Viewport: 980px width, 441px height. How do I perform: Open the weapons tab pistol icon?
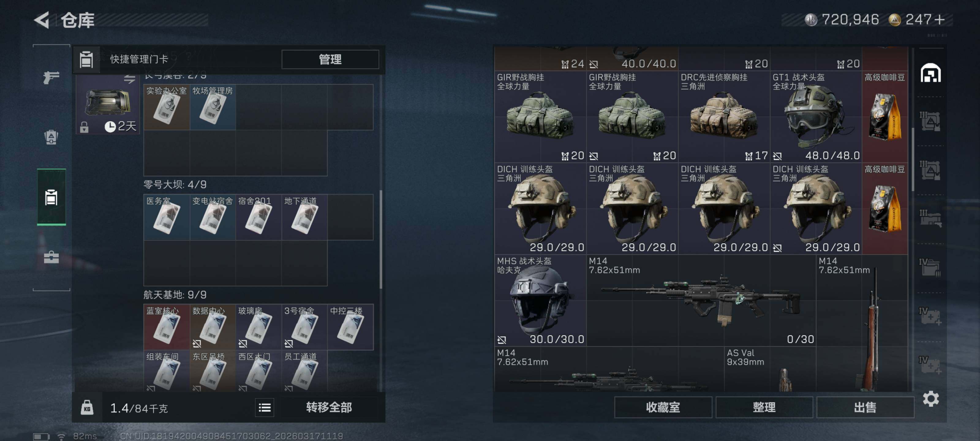(x=51, y=77)
